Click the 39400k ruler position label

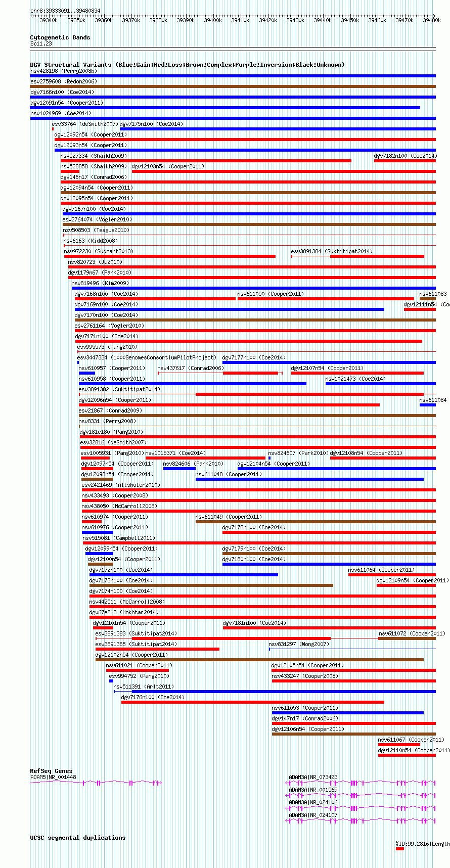[213, 20]
